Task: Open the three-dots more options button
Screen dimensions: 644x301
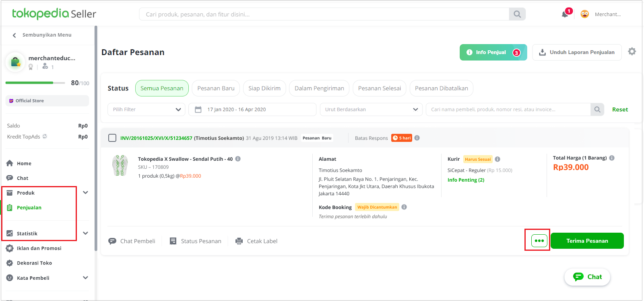Action: 539,241
